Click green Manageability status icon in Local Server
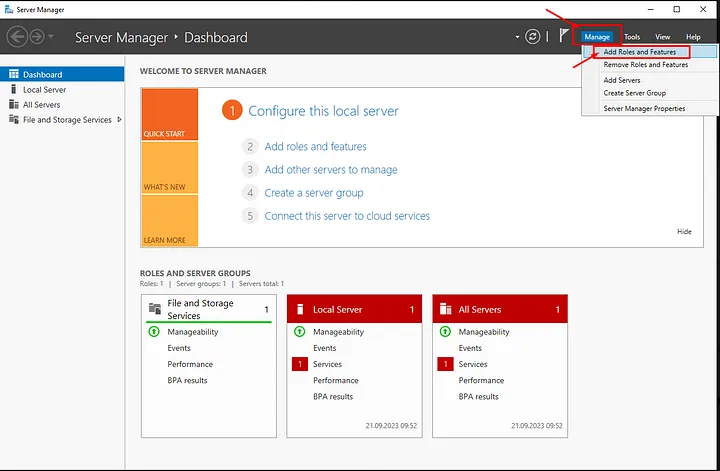The height and width of the screenshot is (471, 720). [299, 332]
